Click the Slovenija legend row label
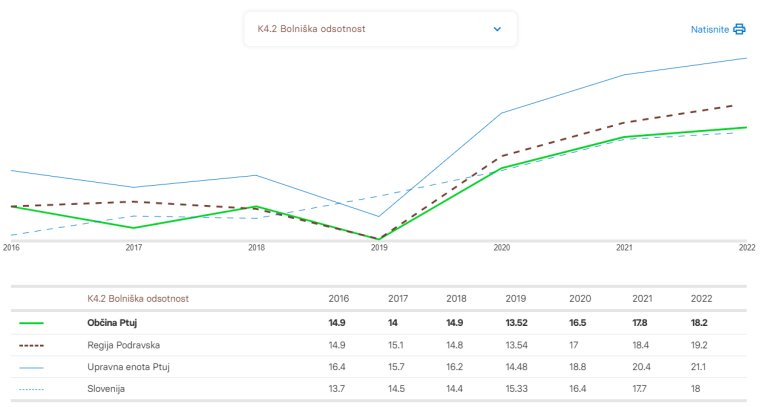The image size is (768, 407). [x=107, y=389]
